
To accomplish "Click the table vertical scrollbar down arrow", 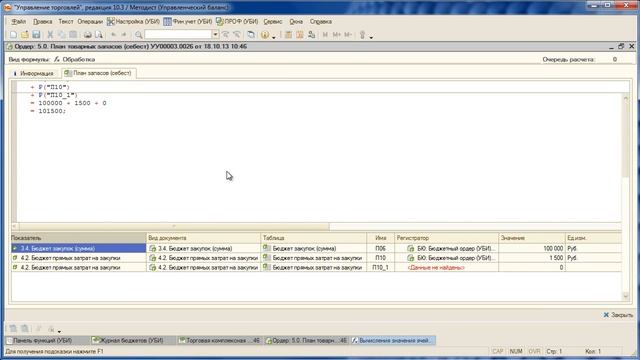I will (x=626, y=297).
